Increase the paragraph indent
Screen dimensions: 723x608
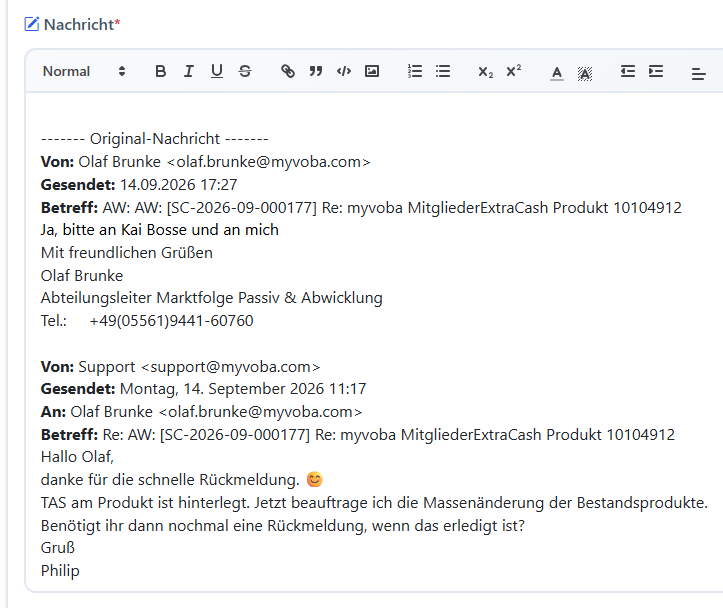click(656, 71)
